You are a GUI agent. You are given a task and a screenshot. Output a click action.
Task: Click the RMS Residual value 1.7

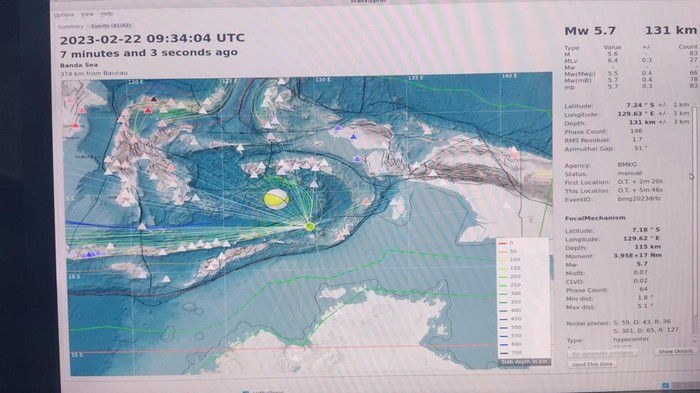pyautogui.click(x=637, y=139)
